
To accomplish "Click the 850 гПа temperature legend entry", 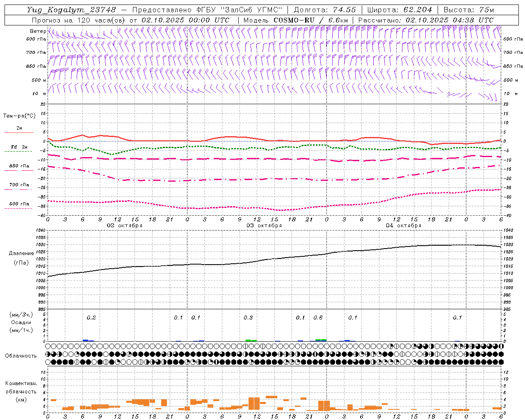I will point(19,167).
